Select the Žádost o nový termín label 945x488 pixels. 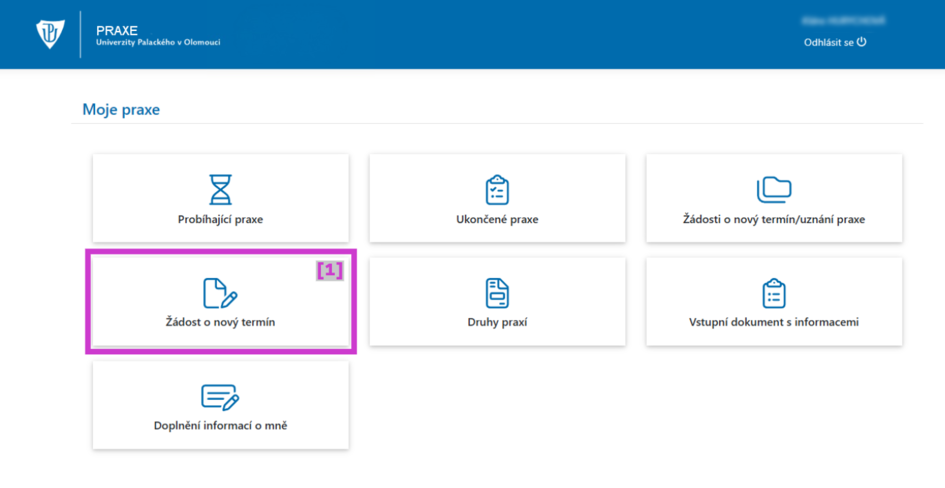click(220, 322)
